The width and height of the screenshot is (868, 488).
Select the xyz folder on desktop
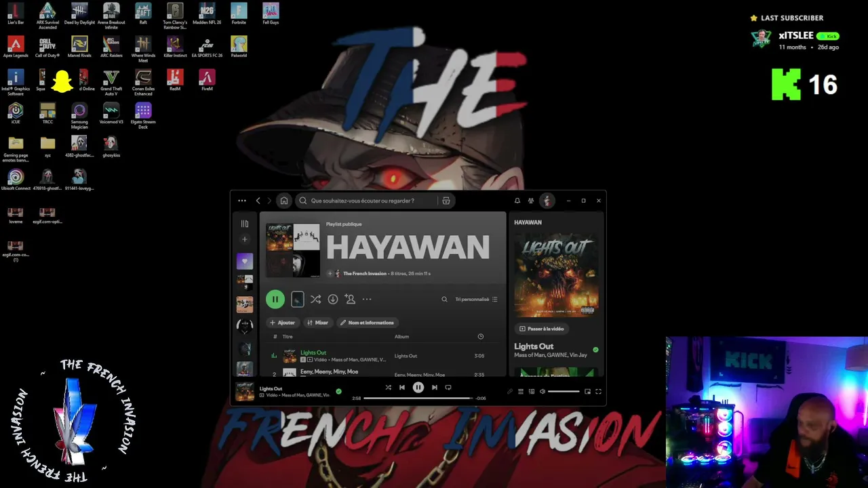[x=47, y=146]
